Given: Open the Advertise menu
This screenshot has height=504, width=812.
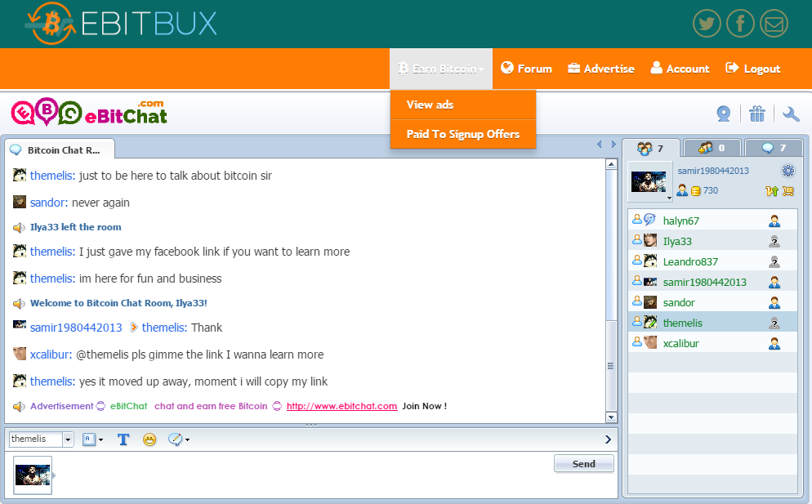Looking at the screenshot, I should pyautogui.click(x=600, y=69).
